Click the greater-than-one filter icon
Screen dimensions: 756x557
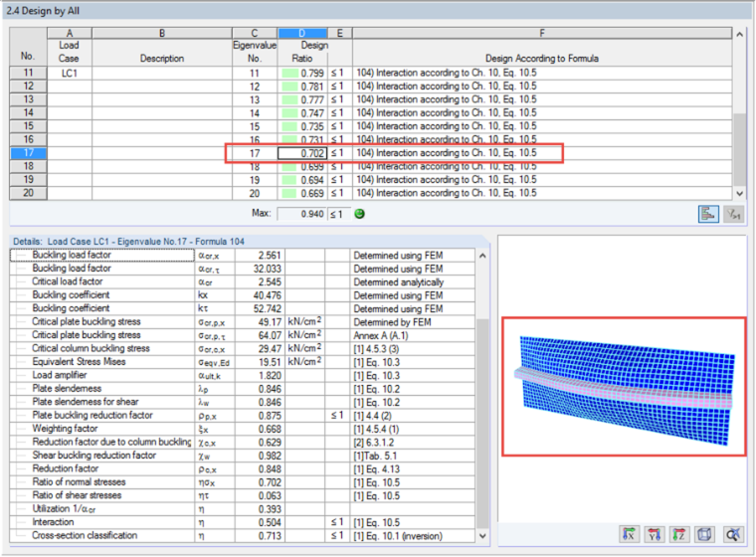[733, 214]
